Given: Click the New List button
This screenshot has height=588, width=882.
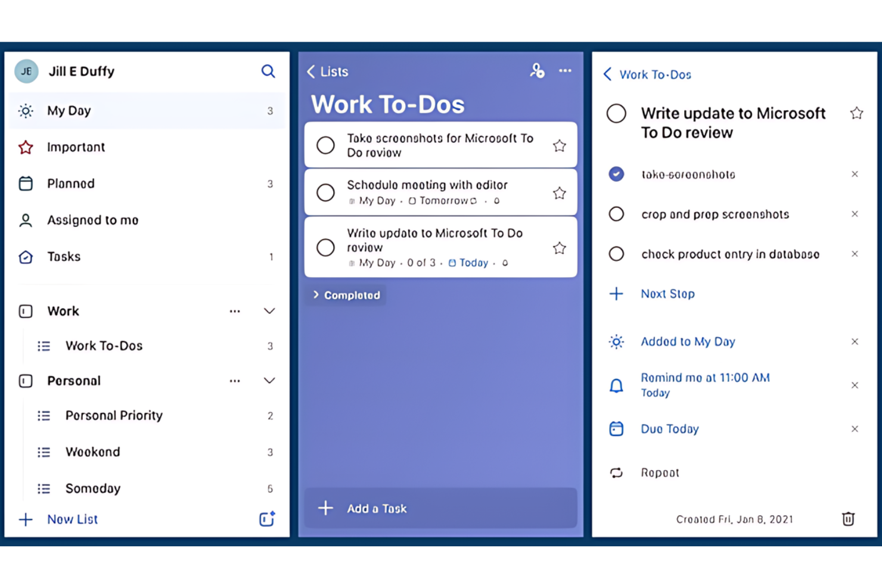Looking at the screenshot, I should (x=72, y=519).
